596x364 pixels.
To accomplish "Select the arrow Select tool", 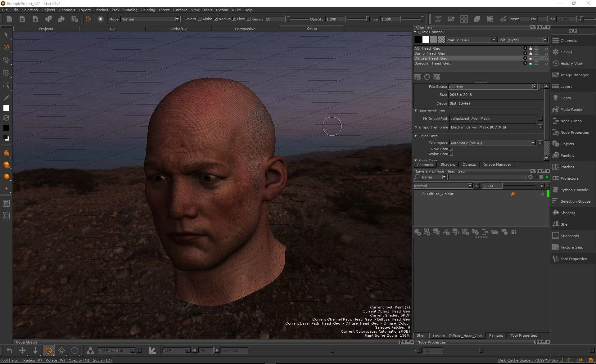I will point(6,34).
